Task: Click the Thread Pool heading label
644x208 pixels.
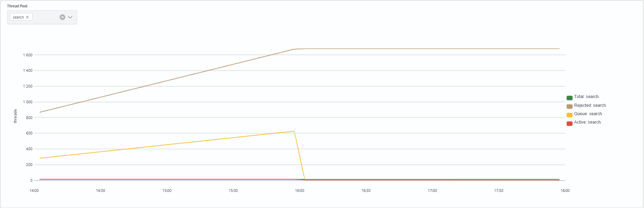Action: 17,6
